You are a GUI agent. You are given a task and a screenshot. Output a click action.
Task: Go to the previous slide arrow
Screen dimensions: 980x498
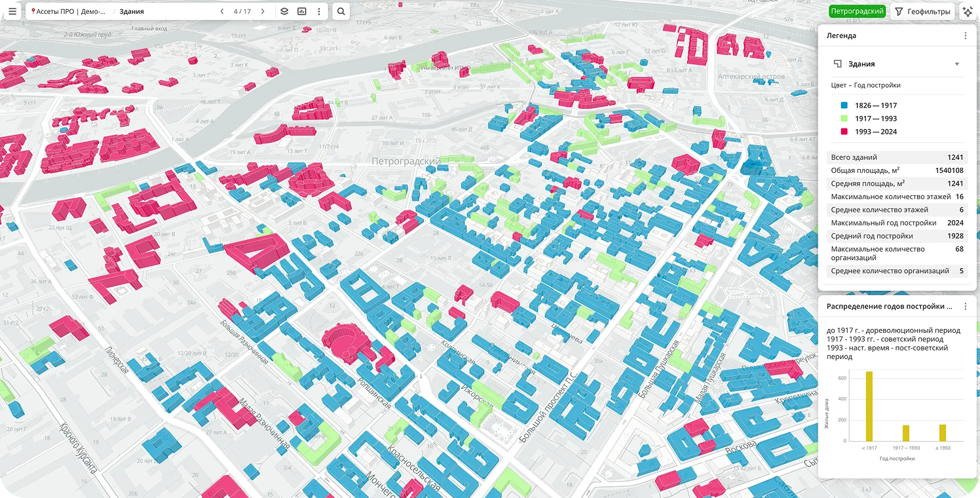[222, 11]
